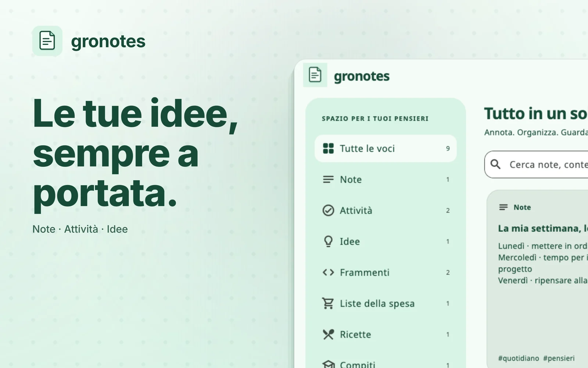The image size is (588, 368).
Task: Click the Note type icon on the card
Action: tap(503, 207)
